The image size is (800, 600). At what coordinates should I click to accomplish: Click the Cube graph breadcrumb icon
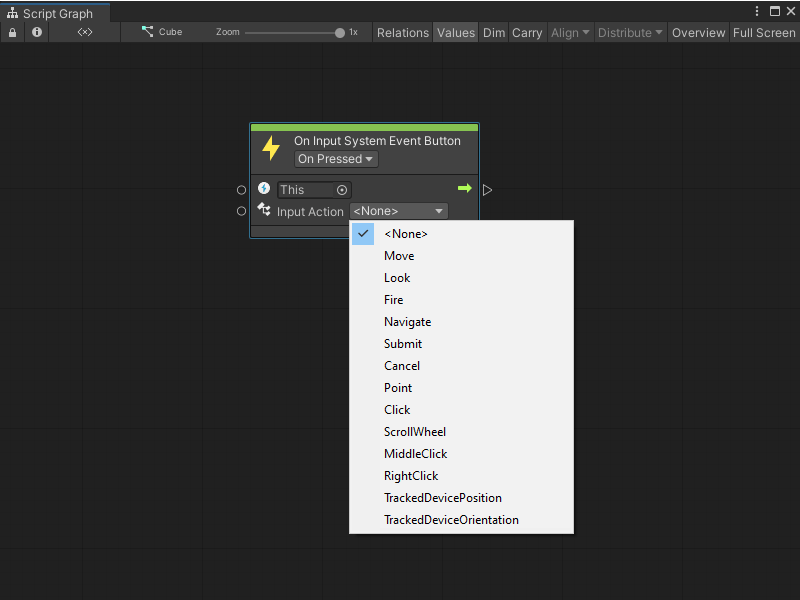(146, 31)
